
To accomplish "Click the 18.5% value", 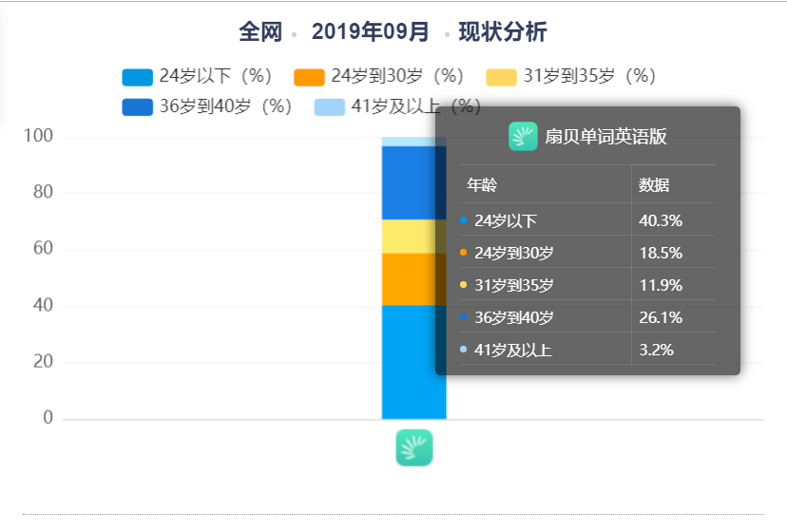I will pos(661,253).
